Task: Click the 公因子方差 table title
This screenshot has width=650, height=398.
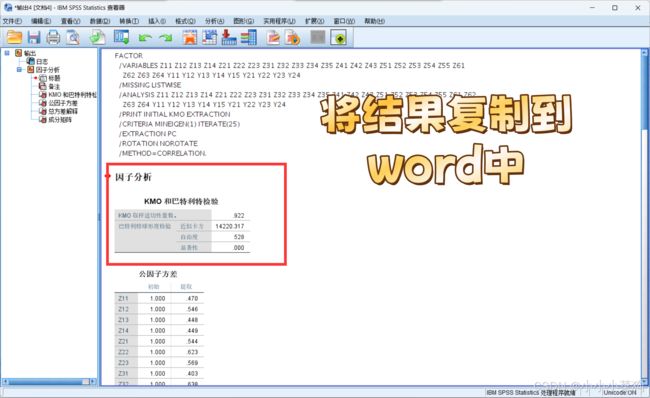Action: tap(158, 274)
